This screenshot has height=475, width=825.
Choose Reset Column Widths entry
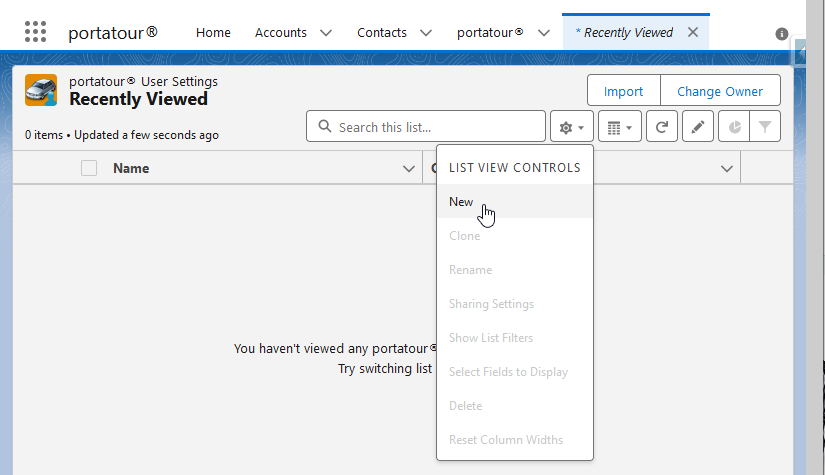[x=515, y=440]
